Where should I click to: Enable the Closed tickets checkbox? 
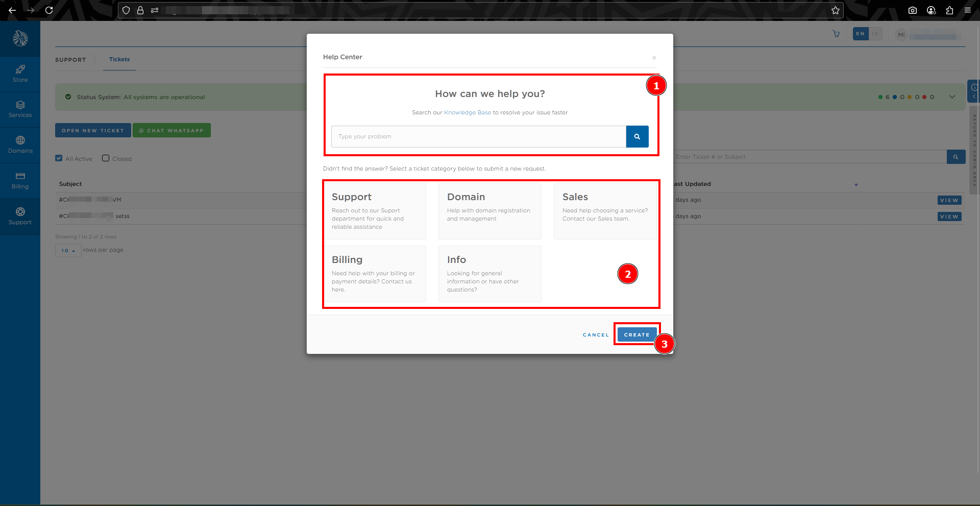pyautogui.click(x=106, y=158)
